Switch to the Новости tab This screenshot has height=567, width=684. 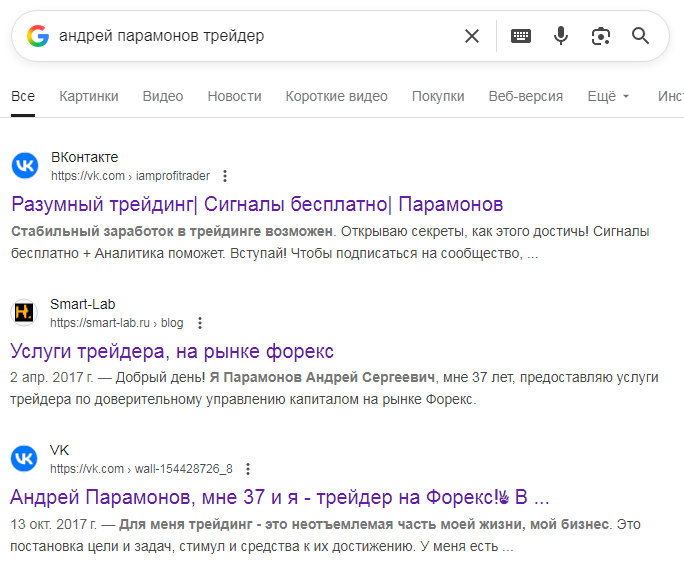(x=234, y=96)
